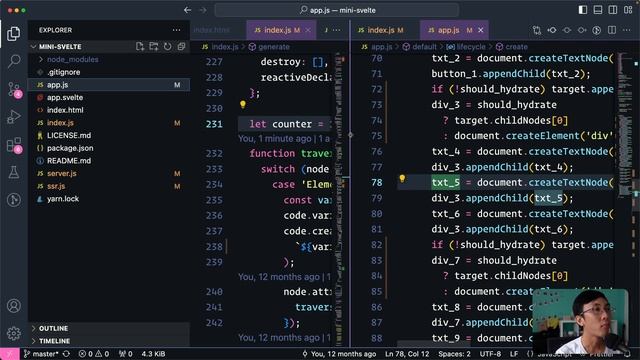This screenshot has height=360, width=640.
Task: Open index.js breadcrumb in left editor
Action: point(220,47)
